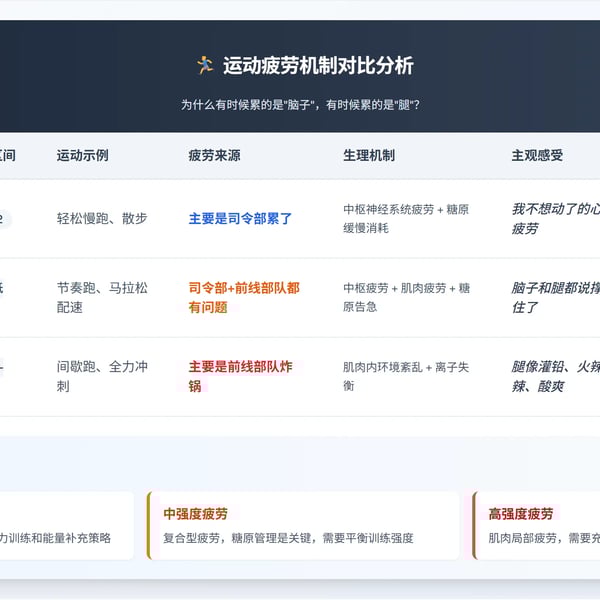Click the cell 肌肉内环境紊乱 + 离子失衡
This screenshot has height=600, width=600.
point(406,376)
